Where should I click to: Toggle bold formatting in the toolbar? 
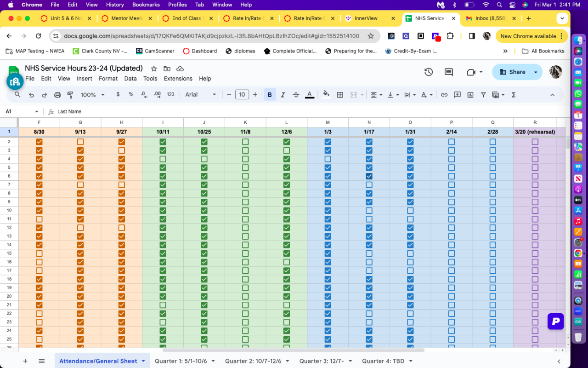(x=270, y=95)
